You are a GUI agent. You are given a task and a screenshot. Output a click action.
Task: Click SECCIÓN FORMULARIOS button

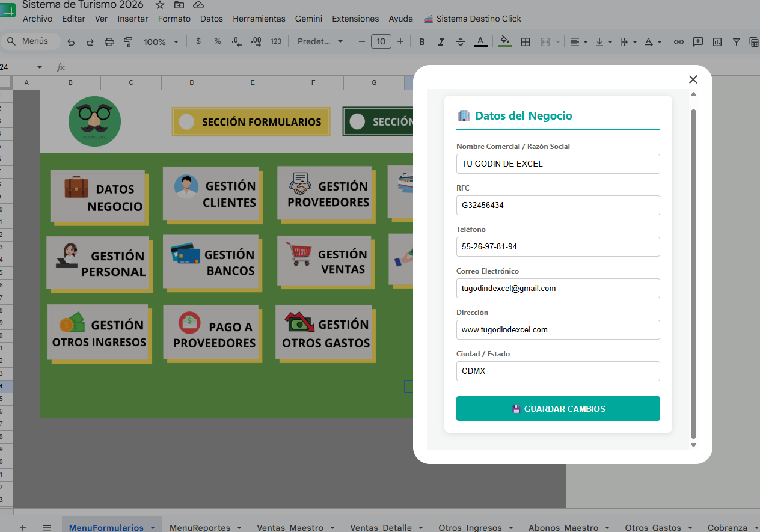pos(251,121)
